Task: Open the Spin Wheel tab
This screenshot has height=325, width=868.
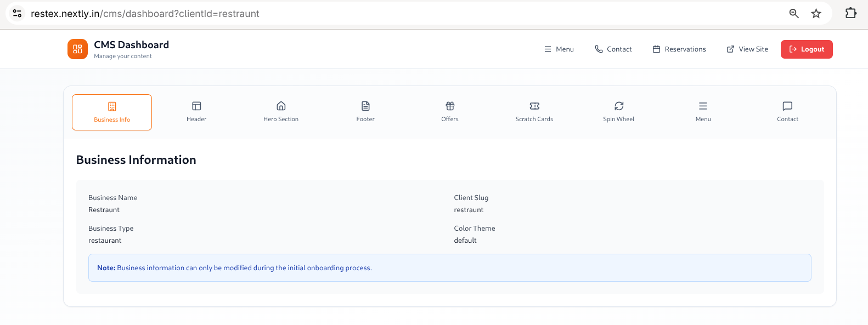Action: click(619, 112)
